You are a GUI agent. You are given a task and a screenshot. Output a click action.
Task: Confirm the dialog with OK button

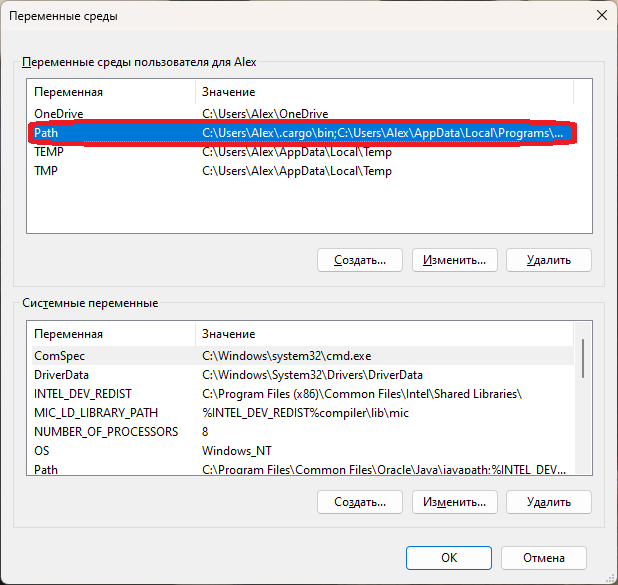click(x=449, y=558)
